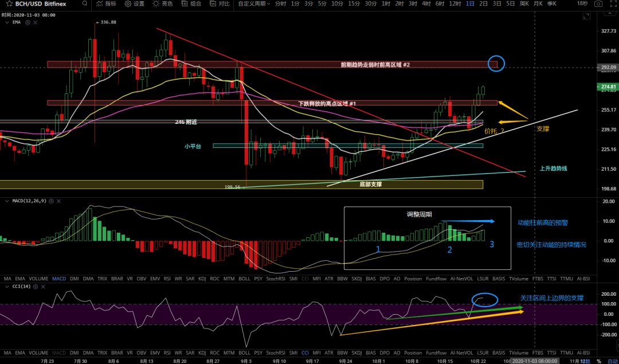Click the 自动 auto-scale button at bottom right
Viewport: 619px width, 364px height.
click(612, 361)
